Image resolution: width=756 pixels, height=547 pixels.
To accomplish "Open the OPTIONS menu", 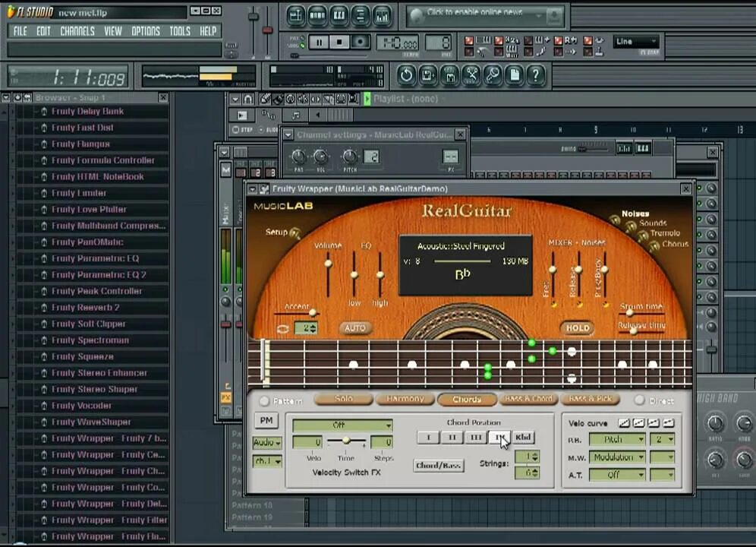I will (x=146, y=31).
